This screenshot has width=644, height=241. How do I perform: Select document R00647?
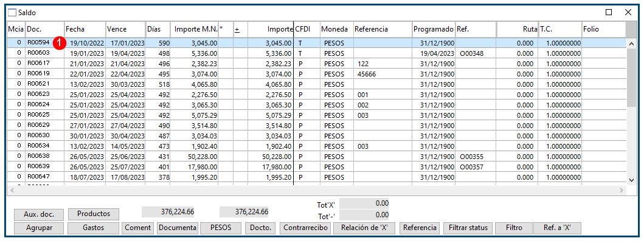coord(38,177)
